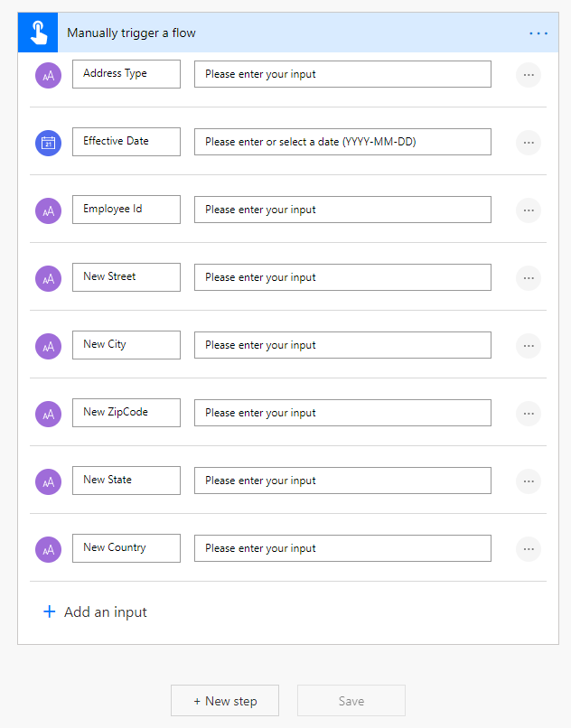Click the New Street label text box

(x=126, y=277)
